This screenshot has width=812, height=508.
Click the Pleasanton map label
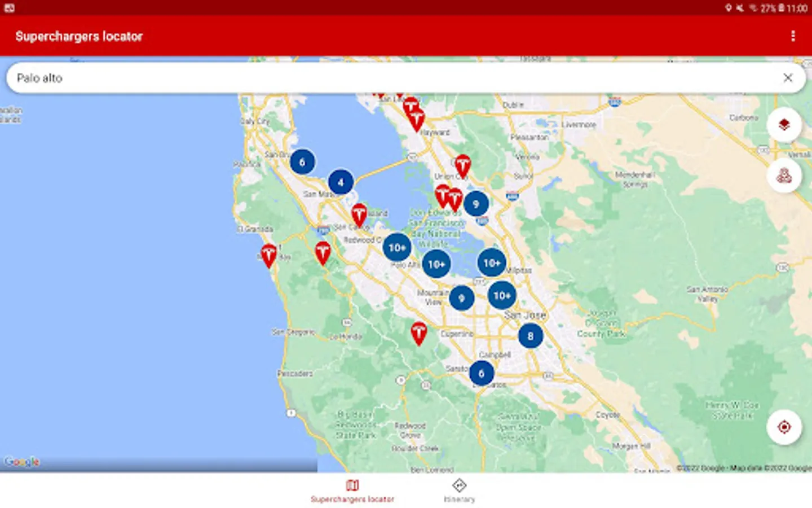tap(529, 137)
